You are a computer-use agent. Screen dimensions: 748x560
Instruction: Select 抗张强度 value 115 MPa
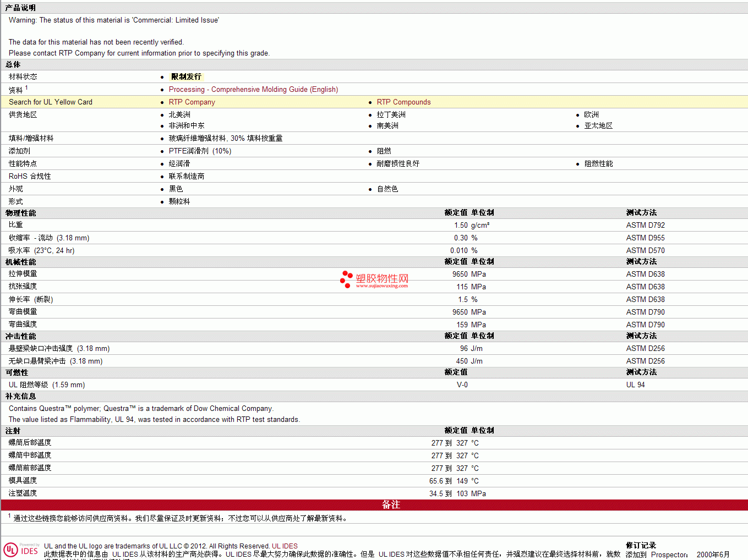[x=471, y=287]
